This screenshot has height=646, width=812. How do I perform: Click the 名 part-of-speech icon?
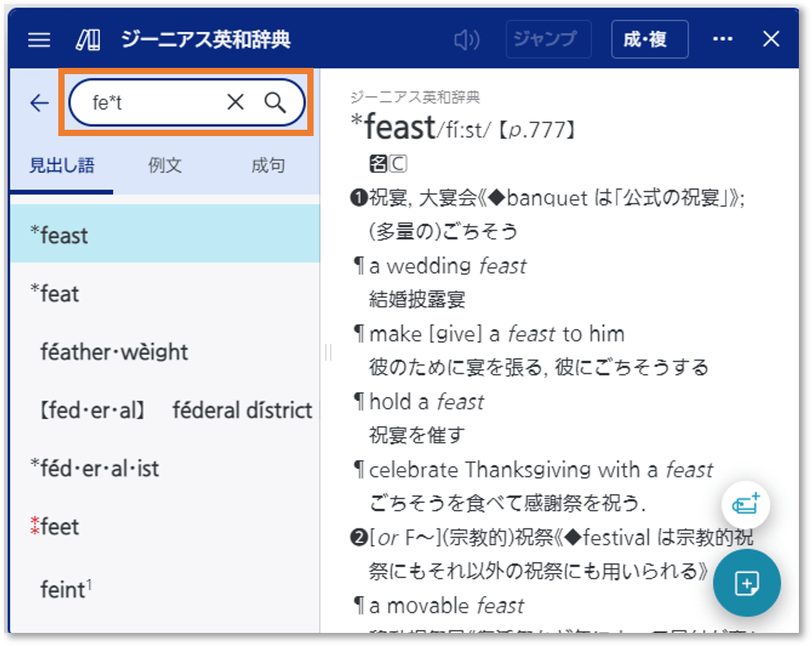point(378,164)
